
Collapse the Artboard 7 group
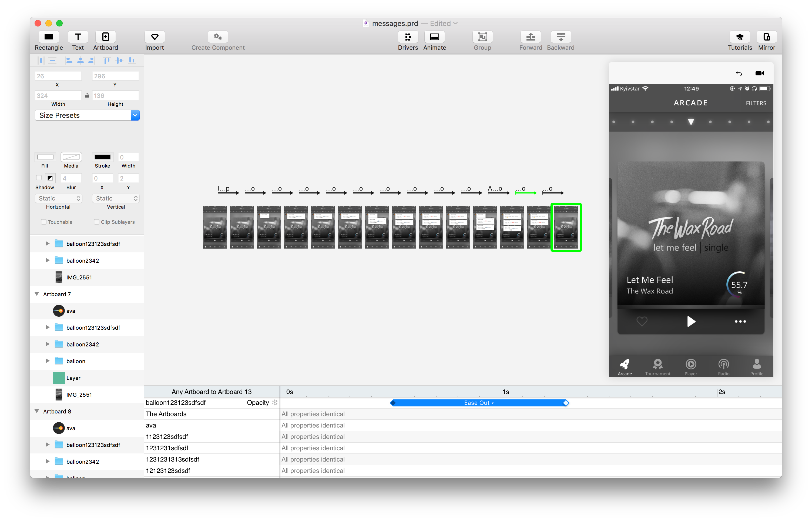(x=37, y=294)
